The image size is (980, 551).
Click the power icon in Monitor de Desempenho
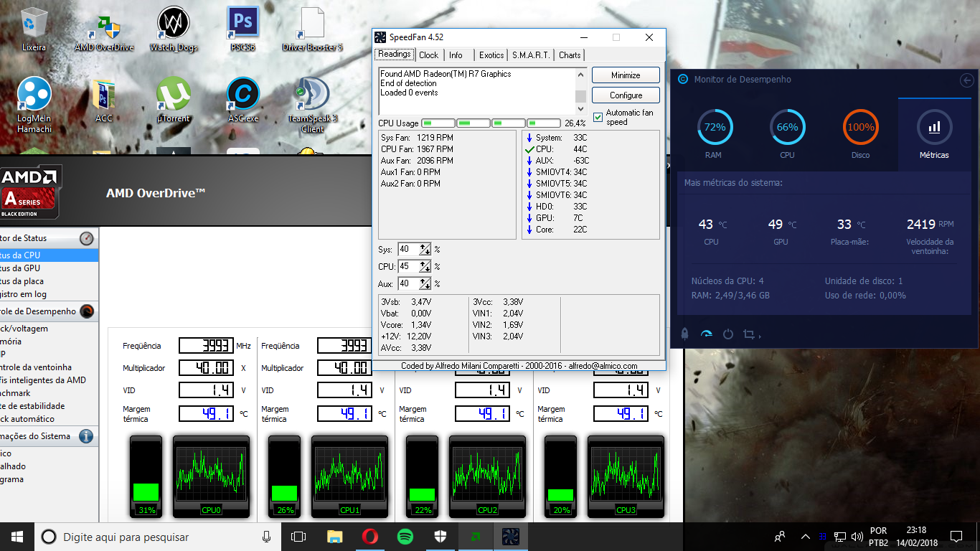tap(728, 334)
